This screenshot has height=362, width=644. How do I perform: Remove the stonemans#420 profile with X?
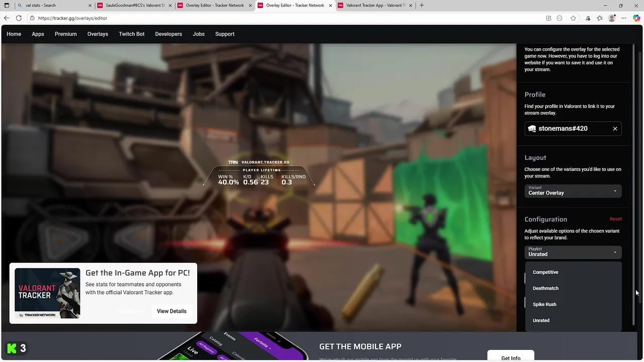coord(615,129)
